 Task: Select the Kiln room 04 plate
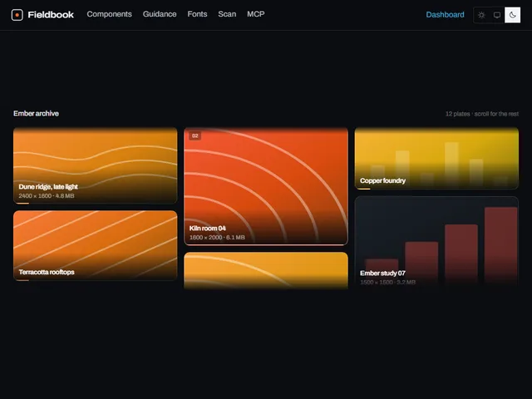[x=266, y=186]
